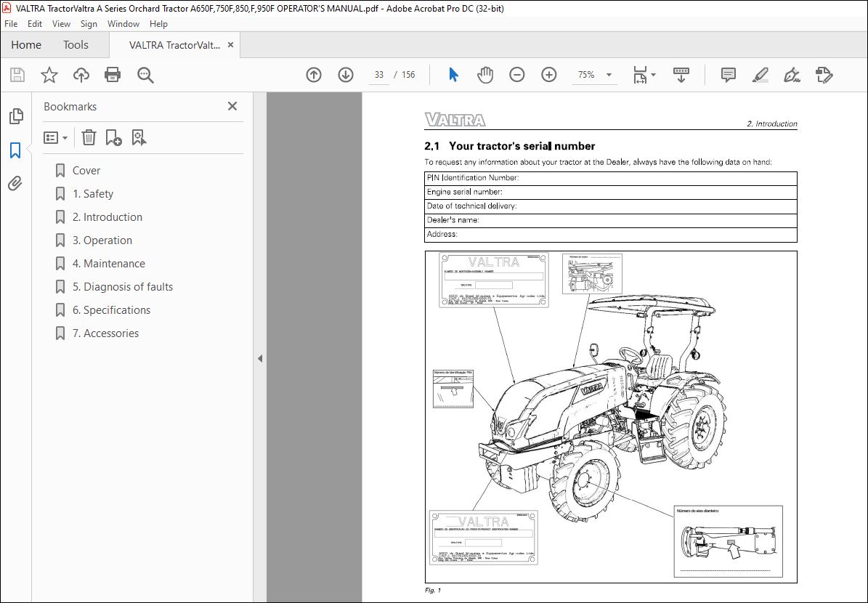Click the page number input field
This screenshot has height=603, width=868.
pyautogui.click(x=378, y=75)
